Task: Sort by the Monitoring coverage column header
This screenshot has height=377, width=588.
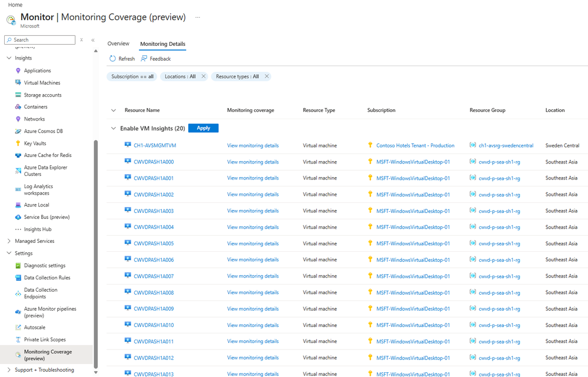Action: click(251, 110)
